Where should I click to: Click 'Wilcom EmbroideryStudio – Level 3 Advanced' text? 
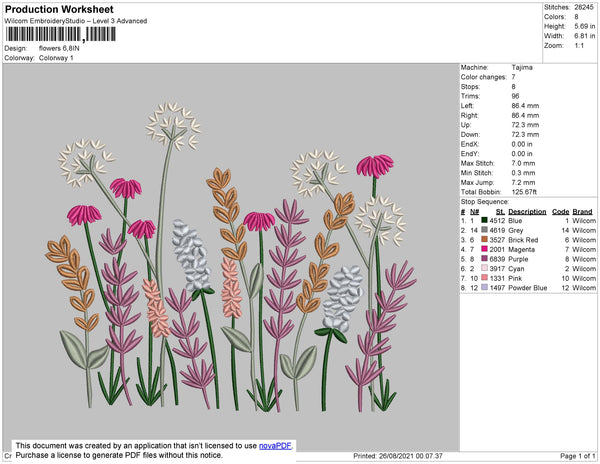pos(76,21)
